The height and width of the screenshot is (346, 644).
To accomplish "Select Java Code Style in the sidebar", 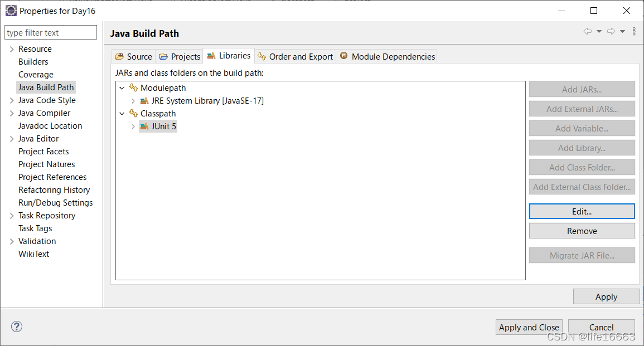I will (x=47, y=100).
